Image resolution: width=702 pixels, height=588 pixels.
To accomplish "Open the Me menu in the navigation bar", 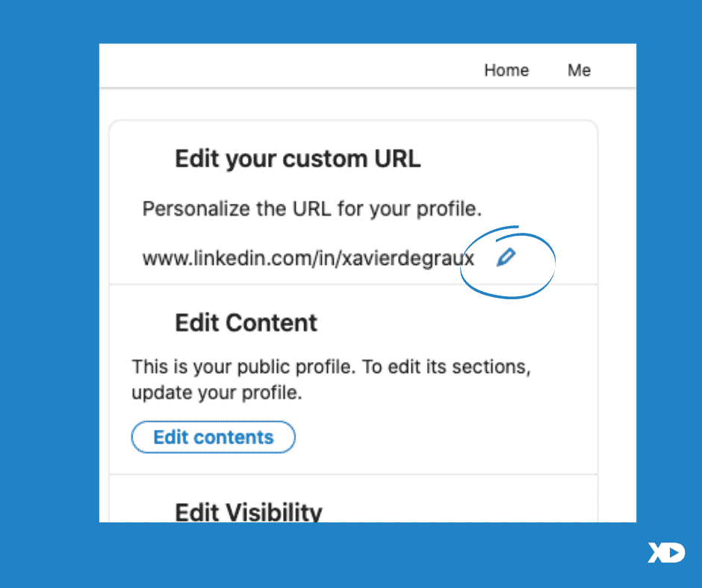I will tap(579, 70).
